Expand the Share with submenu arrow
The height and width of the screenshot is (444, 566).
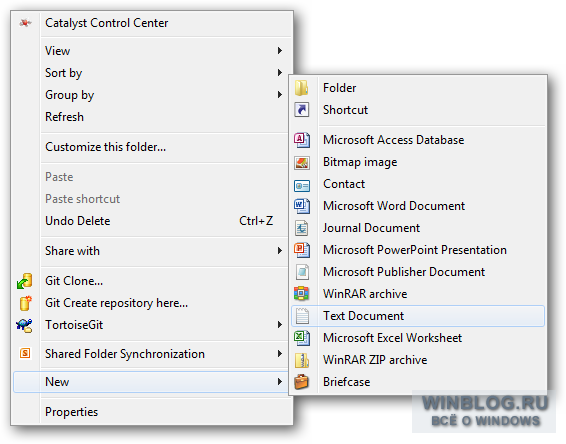(280, 251)
